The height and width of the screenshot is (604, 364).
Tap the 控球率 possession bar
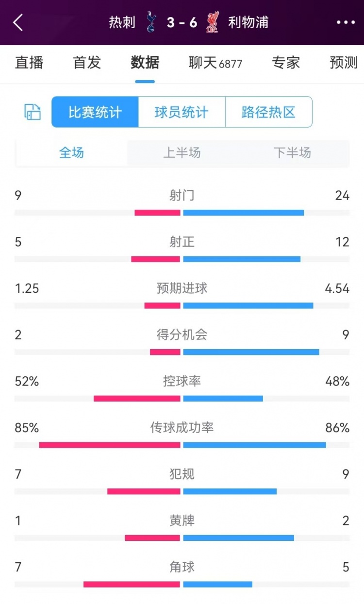point(182,399)
